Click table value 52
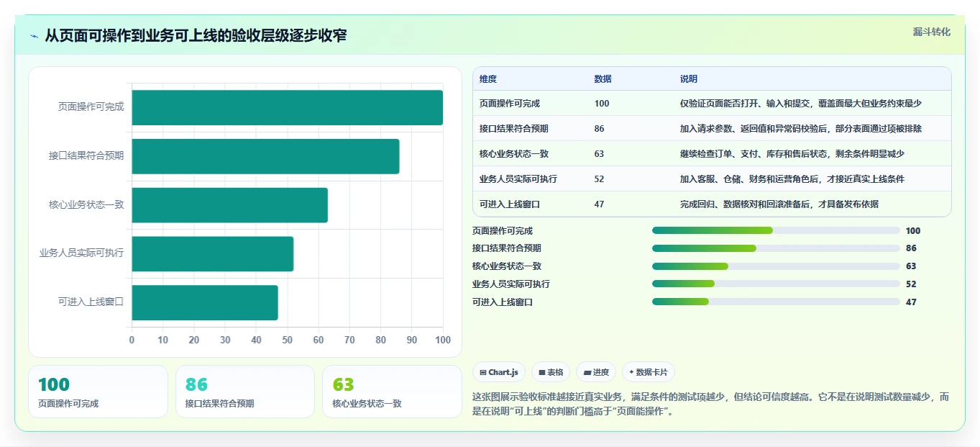Screen dimensions: 980x447 point(600,179)
